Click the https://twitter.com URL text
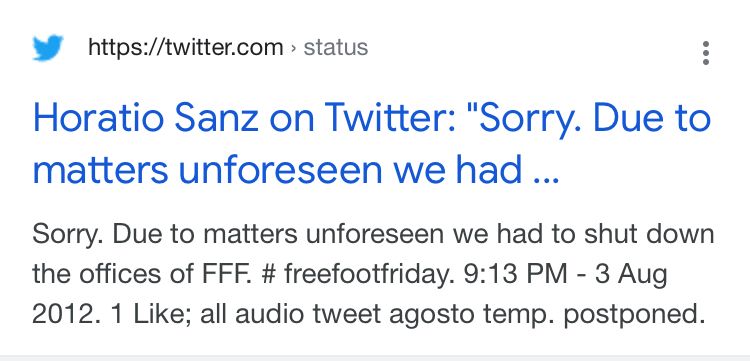This screenshot has width=750, height=361. coord(186,47)
